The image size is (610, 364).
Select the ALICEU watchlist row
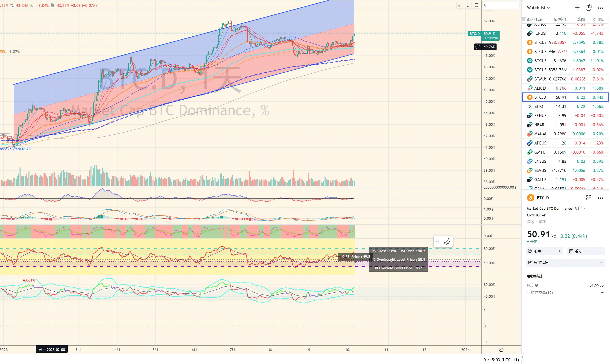(x=565, y=88)
